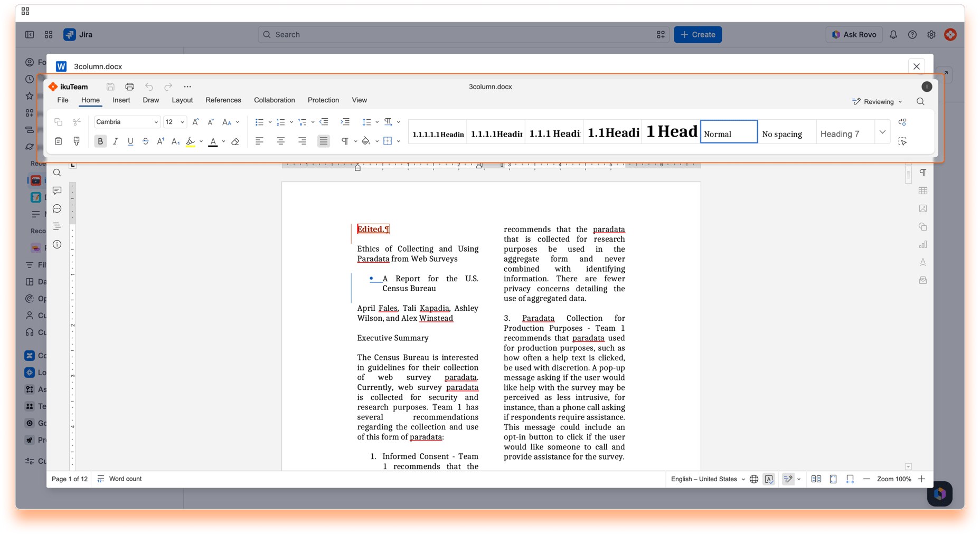Click the Font color swatch button
Screen dimensions: 980x535
point(213,141)
